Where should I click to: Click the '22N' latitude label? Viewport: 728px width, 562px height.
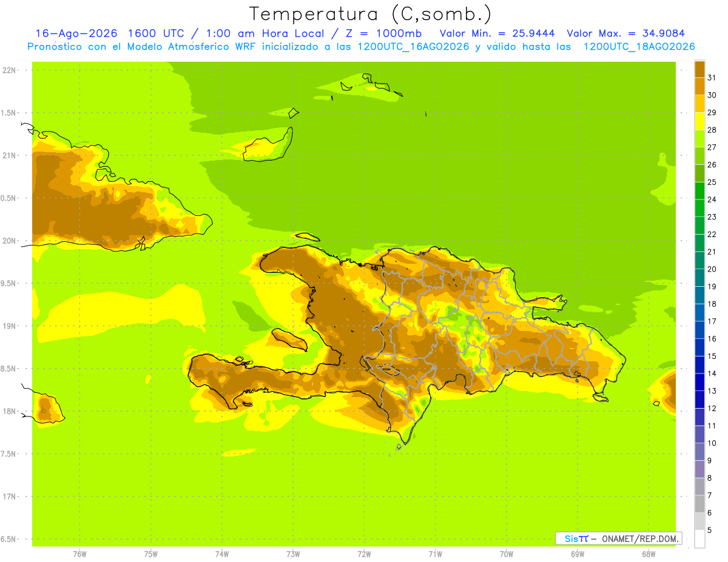(x=10, y=70)
